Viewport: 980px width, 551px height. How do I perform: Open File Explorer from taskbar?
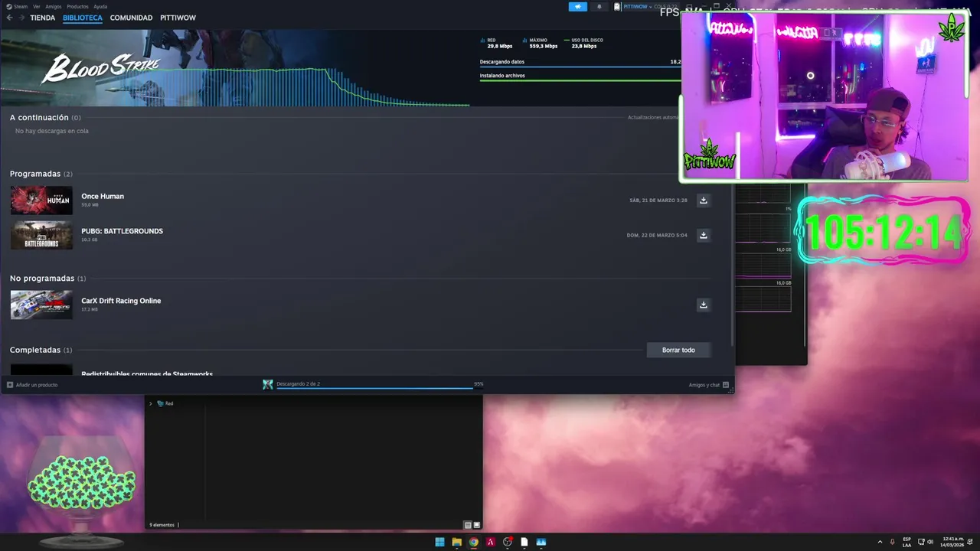(456, 542)
